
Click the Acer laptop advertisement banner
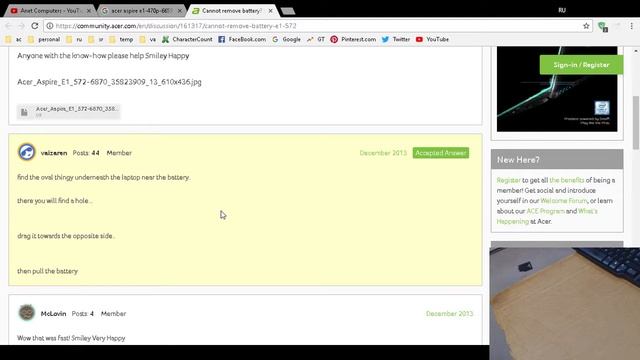click(557, 89)
